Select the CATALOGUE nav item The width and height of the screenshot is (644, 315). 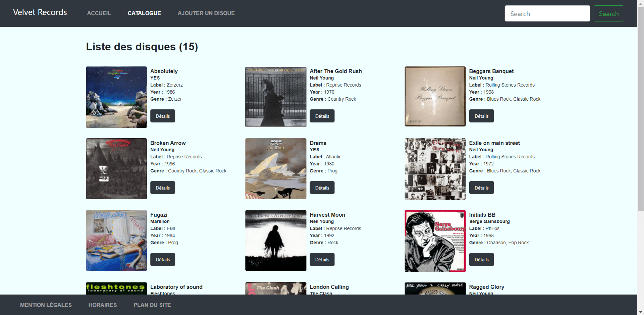[x=144, y=13]
